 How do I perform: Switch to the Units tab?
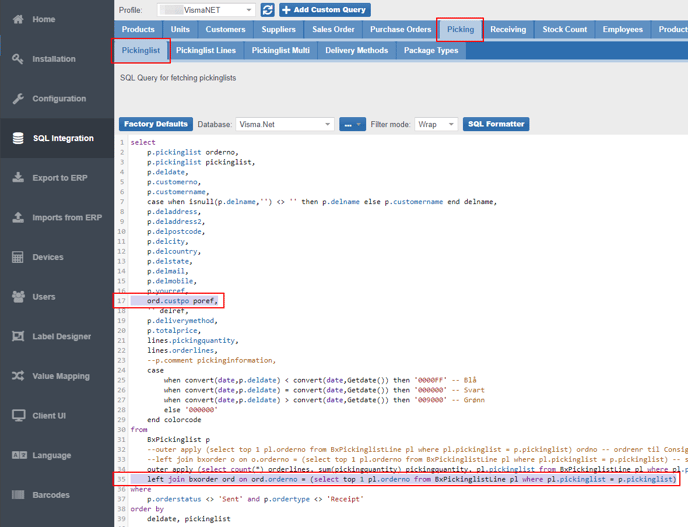180,29
